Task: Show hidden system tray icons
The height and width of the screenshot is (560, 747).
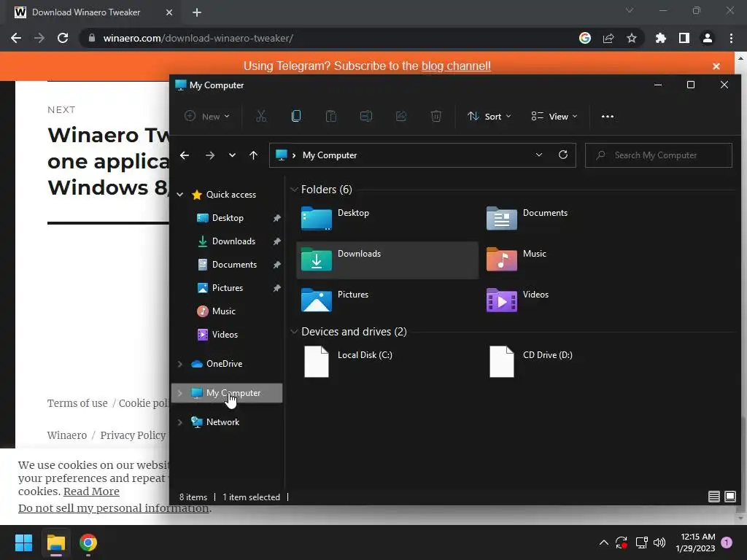Action: [x=603, y=542]
